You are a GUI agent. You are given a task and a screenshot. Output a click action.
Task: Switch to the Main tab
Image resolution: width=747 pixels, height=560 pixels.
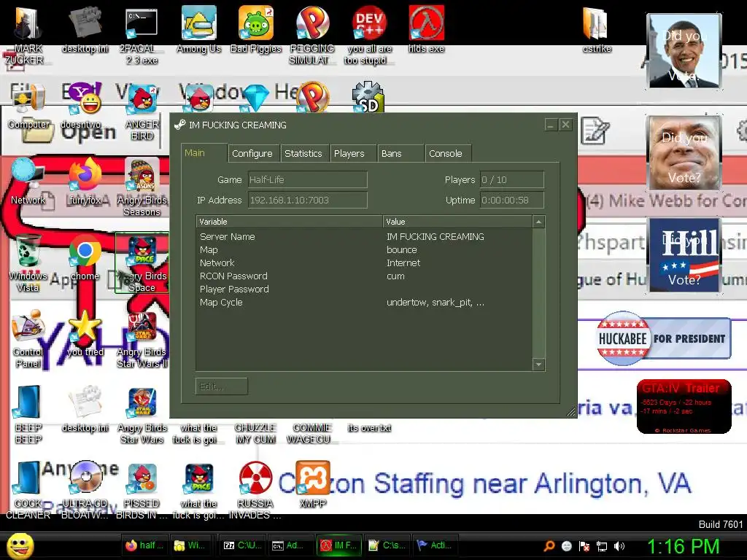tap(205, 153)
